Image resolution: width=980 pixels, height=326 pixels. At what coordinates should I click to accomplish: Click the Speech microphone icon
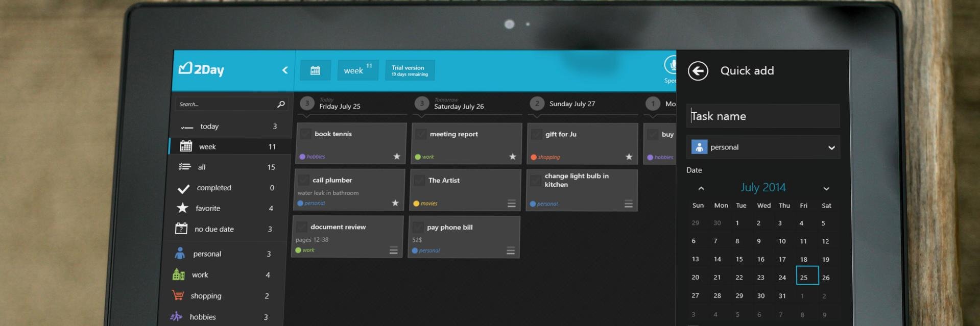[671, 65]
